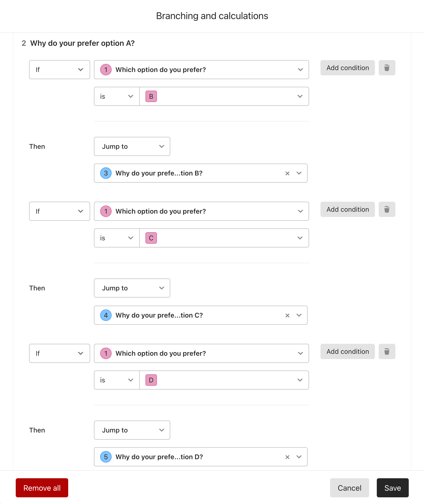The image size is (424, 504).
Task: Open third 'Which option do you prefer?' question selector
Action: (x=201, y=353)
